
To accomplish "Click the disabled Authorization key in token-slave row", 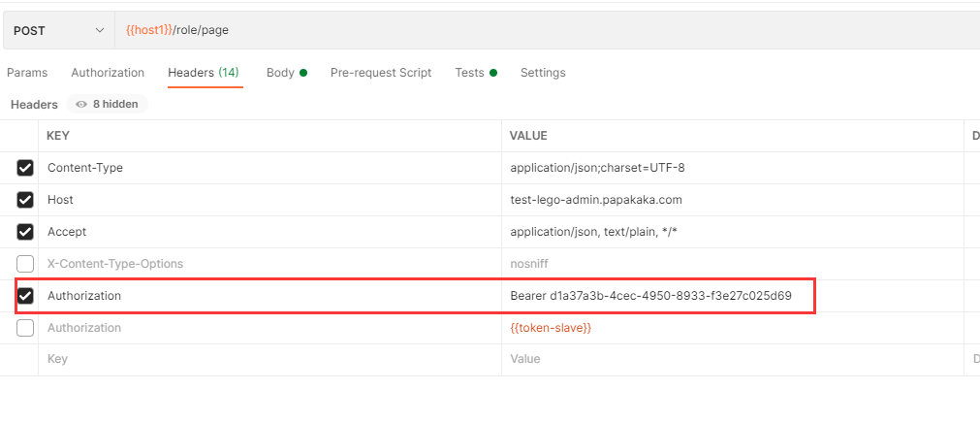I will [x=270, y=328].
